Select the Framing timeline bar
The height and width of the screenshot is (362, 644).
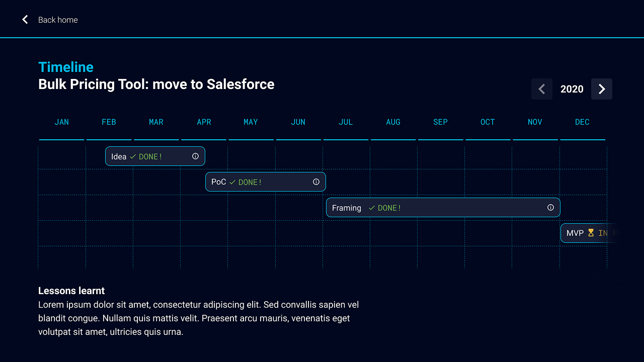(x=443, y=208)
